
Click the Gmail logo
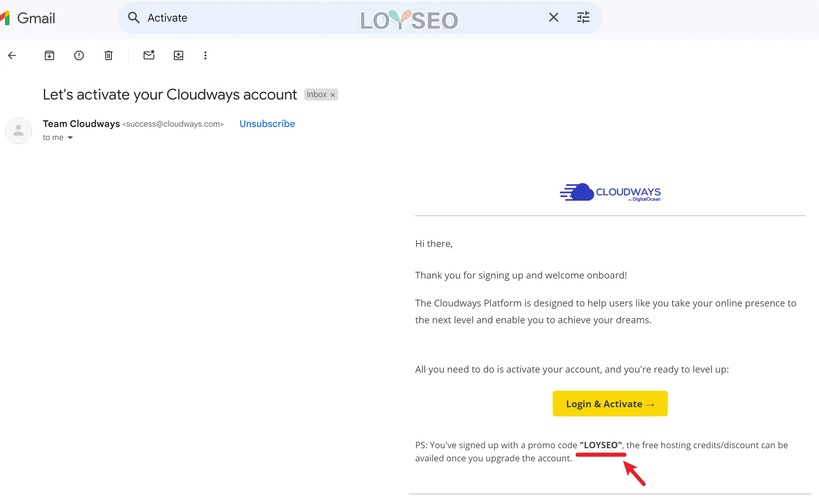coord(28,18)
